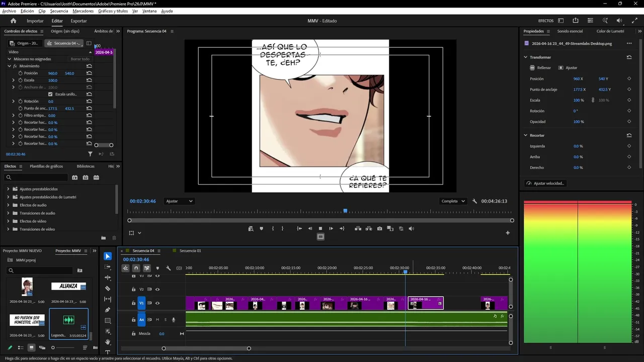Reset the Transformar section in Properties
The width and height of the screenshot is (644, 362).
click(x=629, y=57)
